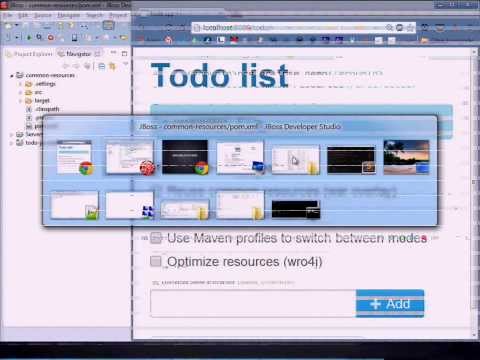The width and height of the screenshot is (480, 360).
Task: Click the Add button
Action: click(390, 303)
